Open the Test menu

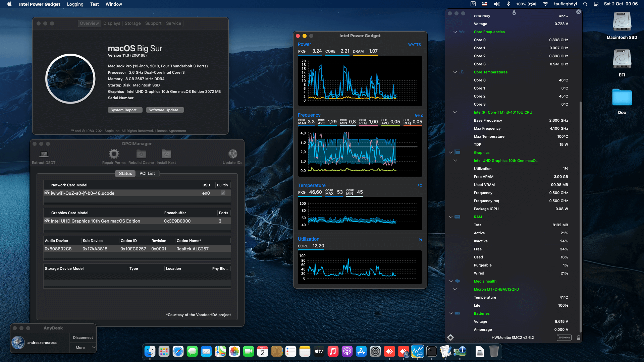tap(95, 4)
